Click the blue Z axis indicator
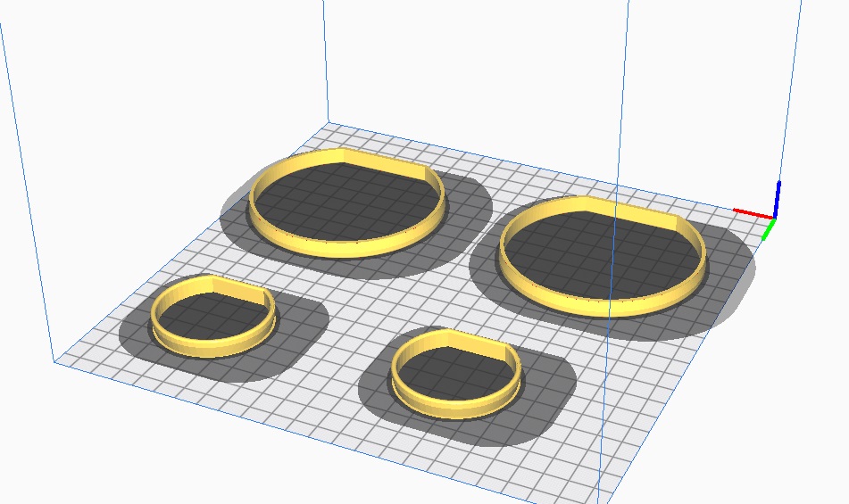The height and width of the screenshot is (504, 849). click(x=778, y=197)
